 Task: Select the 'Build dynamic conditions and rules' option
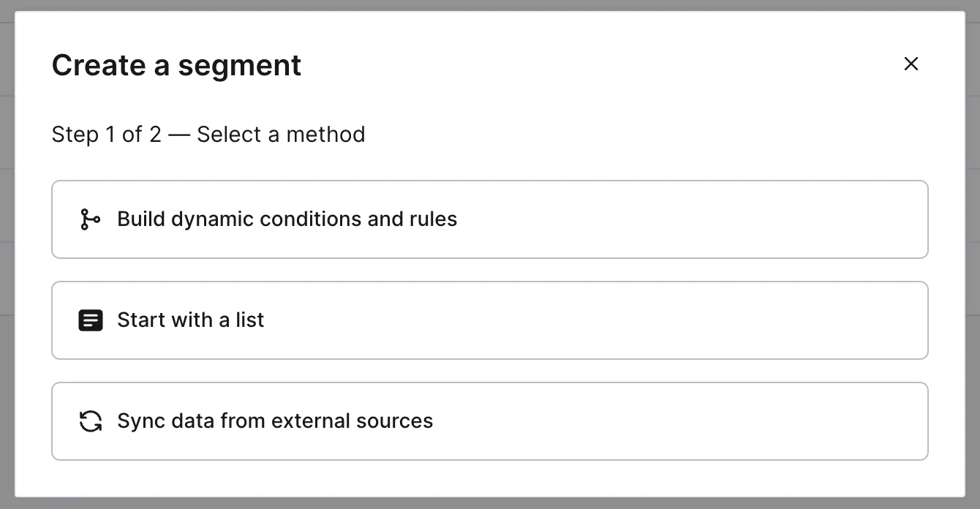tap(489, 219)
